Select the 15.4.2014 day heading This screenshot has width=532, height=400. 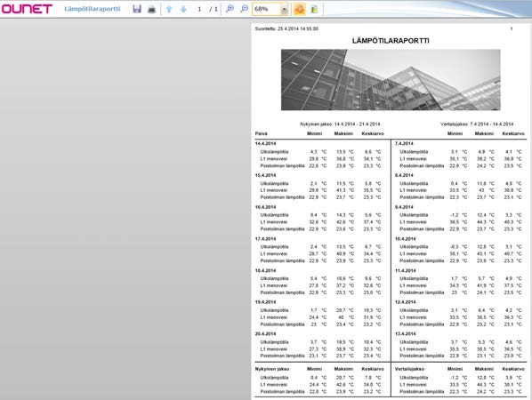[265, 175]
